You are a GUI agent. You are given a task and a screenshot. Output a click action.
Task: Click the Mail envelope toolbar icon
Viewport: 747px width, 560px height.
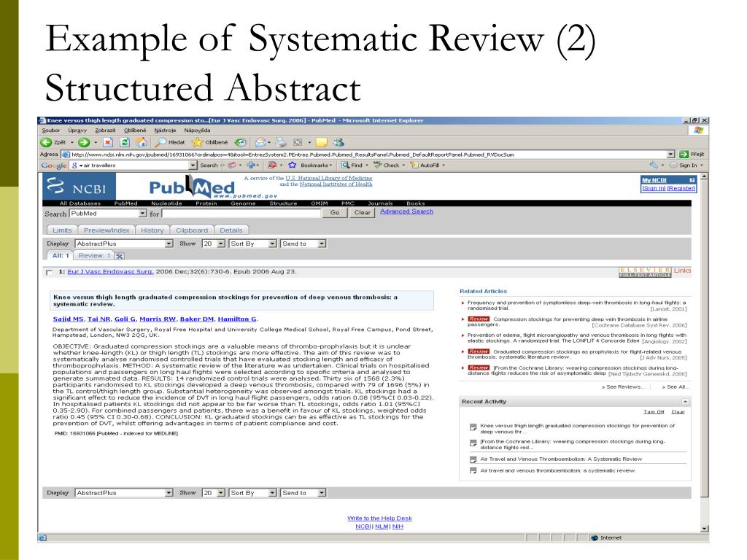(x=260, y=142)
